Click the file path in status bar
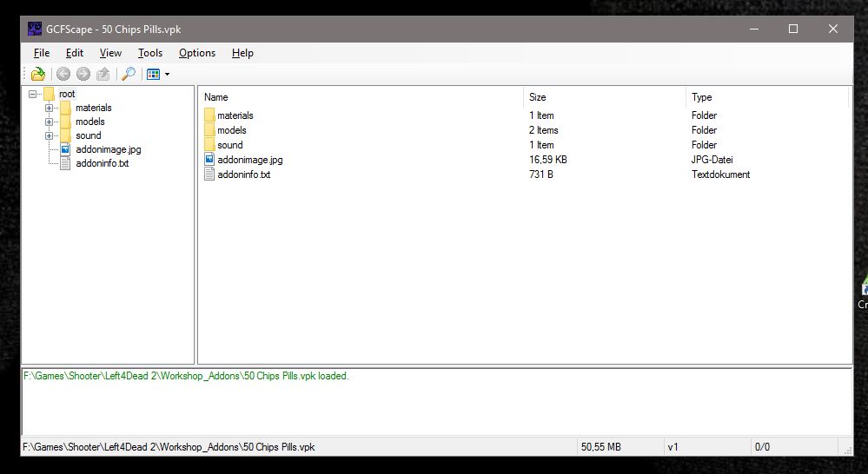The width and height of the screenshot is (868, 474). [x=169, y=447]
